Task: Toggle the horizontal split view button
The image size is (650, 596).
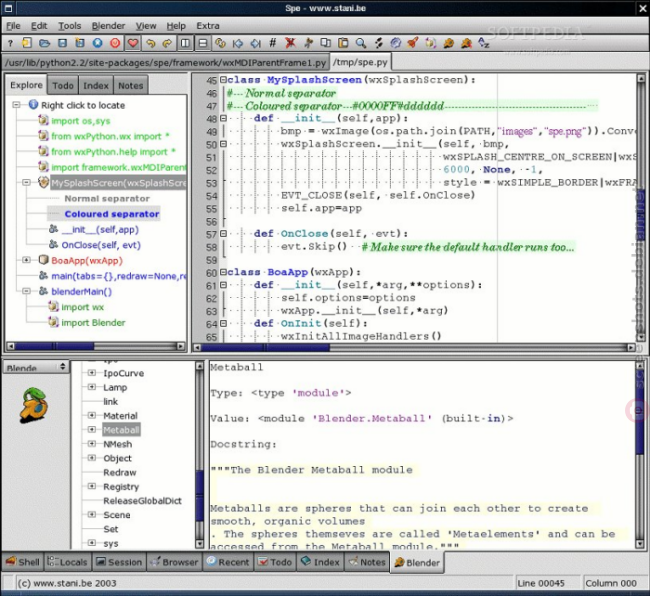Action: pos(203,43)
